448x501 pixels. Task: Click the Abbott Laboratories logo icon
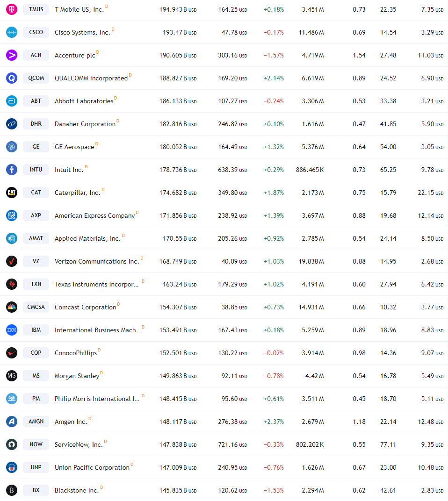tap(12, 101)
